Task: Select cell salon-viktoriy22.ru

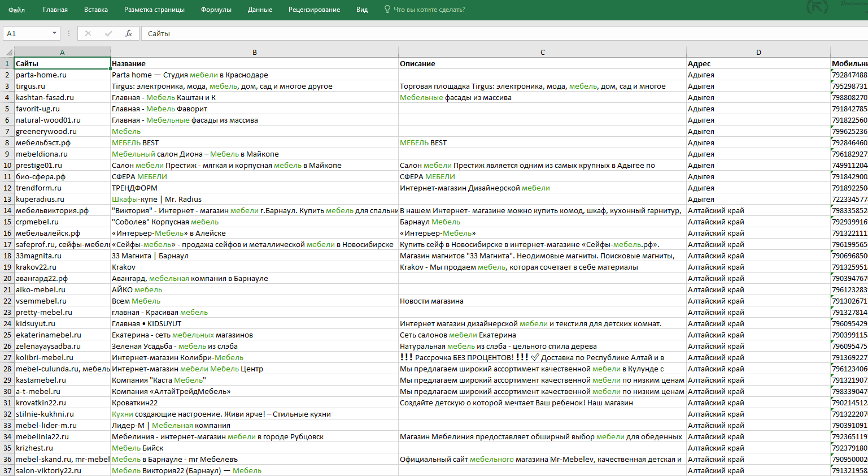Action: pyautogui.click(x=62, y=470)
